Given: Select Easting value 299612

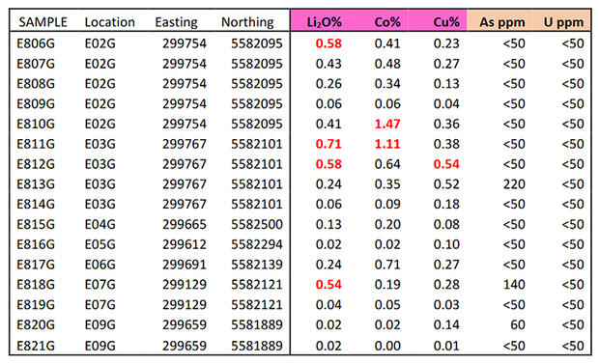Looking at the screenshot, I should click(185, 244).
